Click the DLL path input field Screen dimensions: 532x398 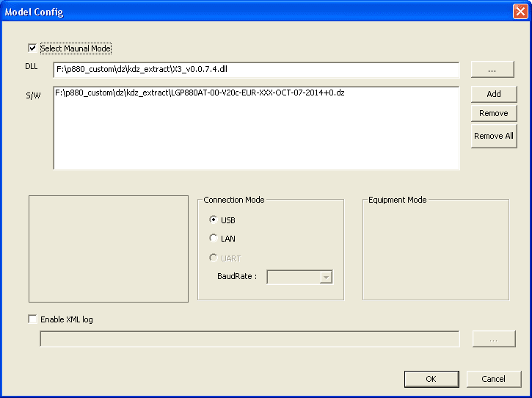[x=256, y=70]
